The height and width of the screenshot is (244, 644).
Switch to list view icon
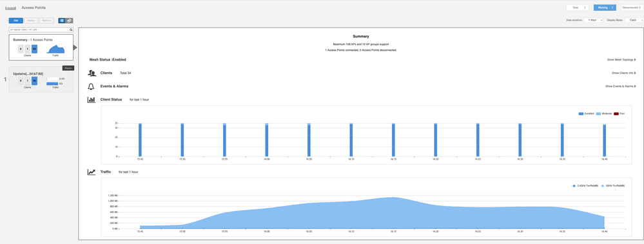point(62,21)
